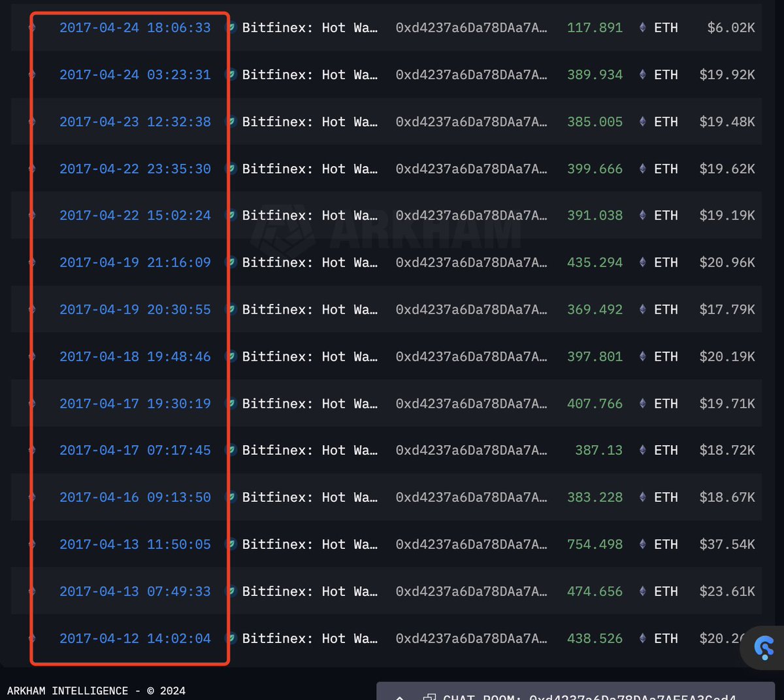Open transaction dated 2017-04-22 15:02:24
784x700 pixels.
(x=135, y=215)
